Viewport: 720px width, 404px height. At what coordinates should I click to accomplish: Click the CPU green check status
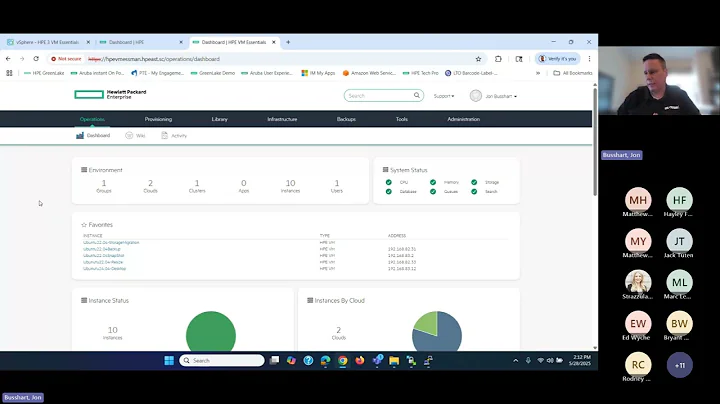pyautogui.click(x=389, y=182)
